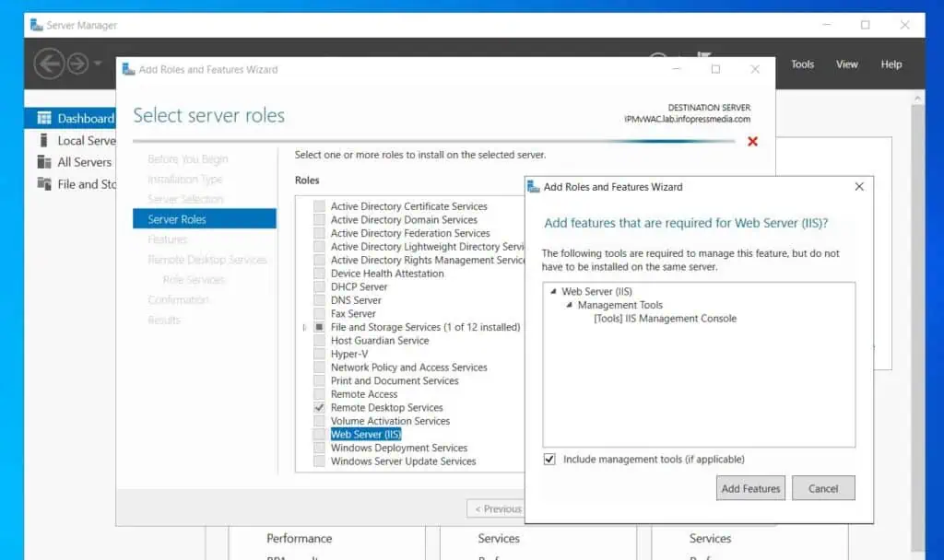Select Windows Deployment Services text

pos(398,448)
